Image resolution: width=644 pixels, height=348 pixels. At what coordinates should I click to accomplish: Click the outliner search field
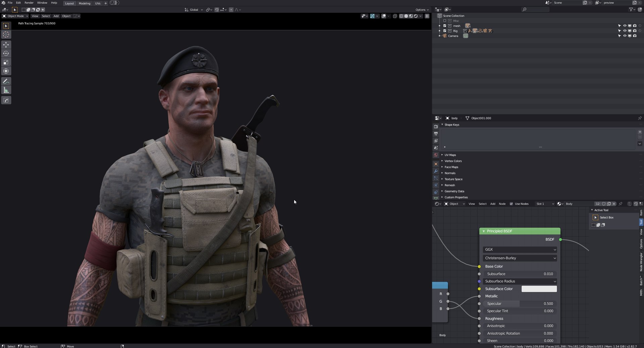pos(535,9)
